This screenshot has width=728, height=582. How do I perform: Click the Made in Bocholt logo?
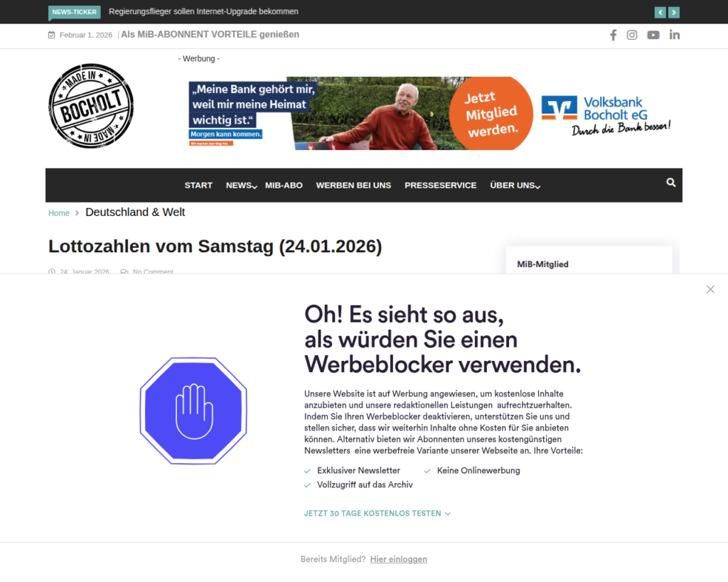[91, 106]
